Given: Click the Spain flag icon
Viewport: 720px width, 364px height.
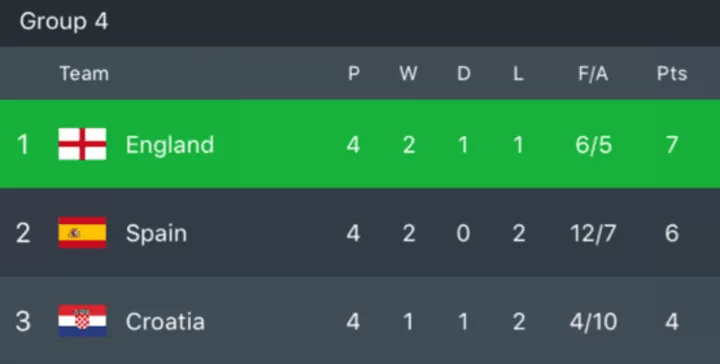Looking at the screenshot, I should [x=82, y=232].
